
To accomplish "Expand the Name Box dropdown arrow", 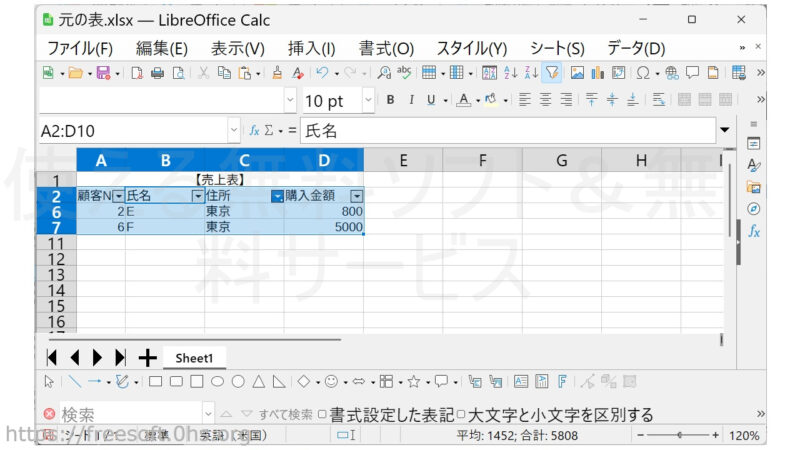I will pyautogui.click(x=234, y=130).
